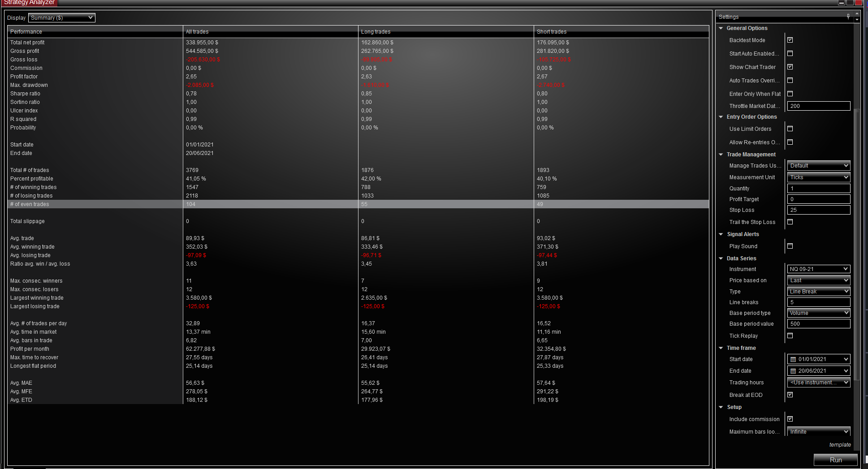868x469 pixels.
Task: Enable Play Sound checkbox
Action: [x=790, y=246]
